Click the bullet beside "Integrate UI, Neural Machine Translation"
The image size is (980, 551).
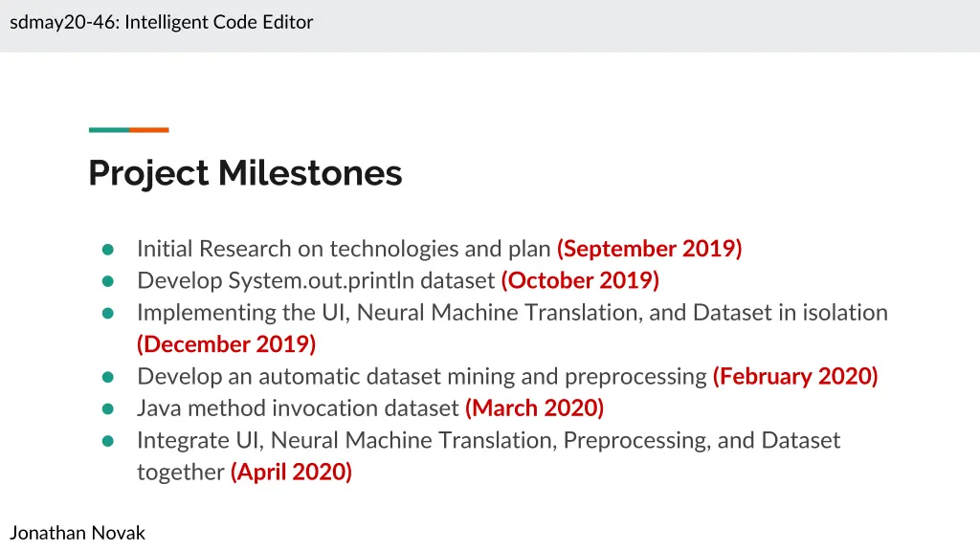click(x=108, y=441)
